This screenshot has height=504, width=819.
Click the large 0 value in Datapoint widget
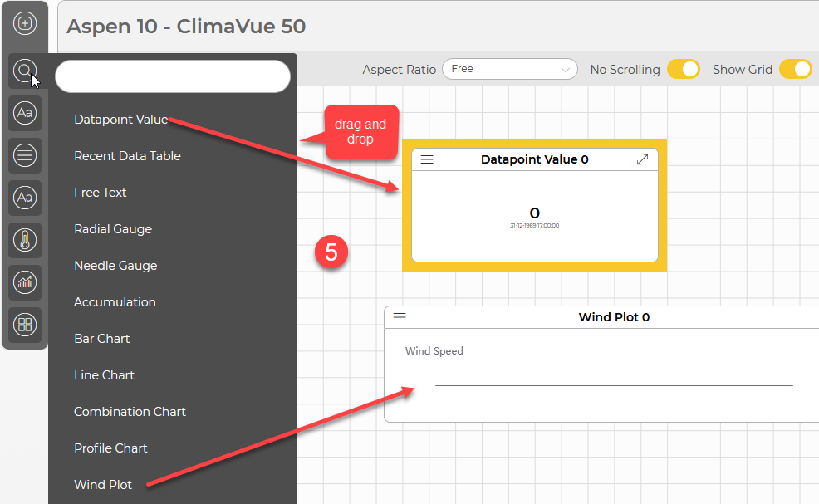[x=534, y=213]
